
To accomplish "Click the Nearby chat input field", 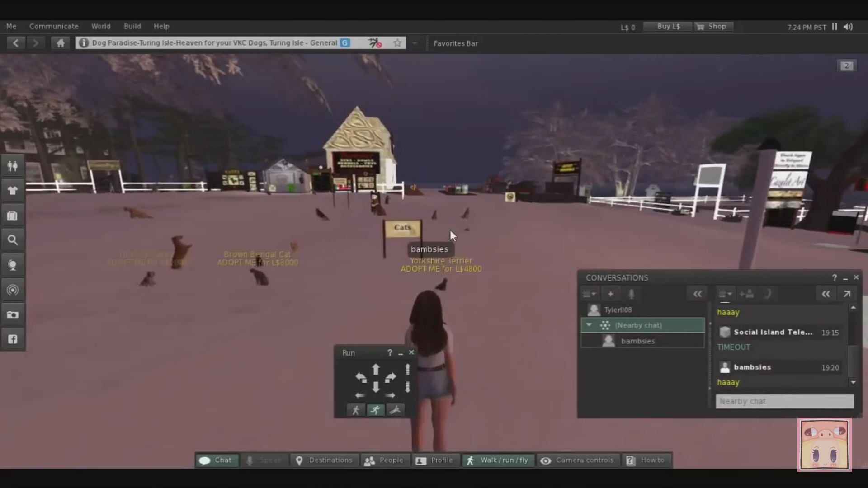I will coord(785,401).
